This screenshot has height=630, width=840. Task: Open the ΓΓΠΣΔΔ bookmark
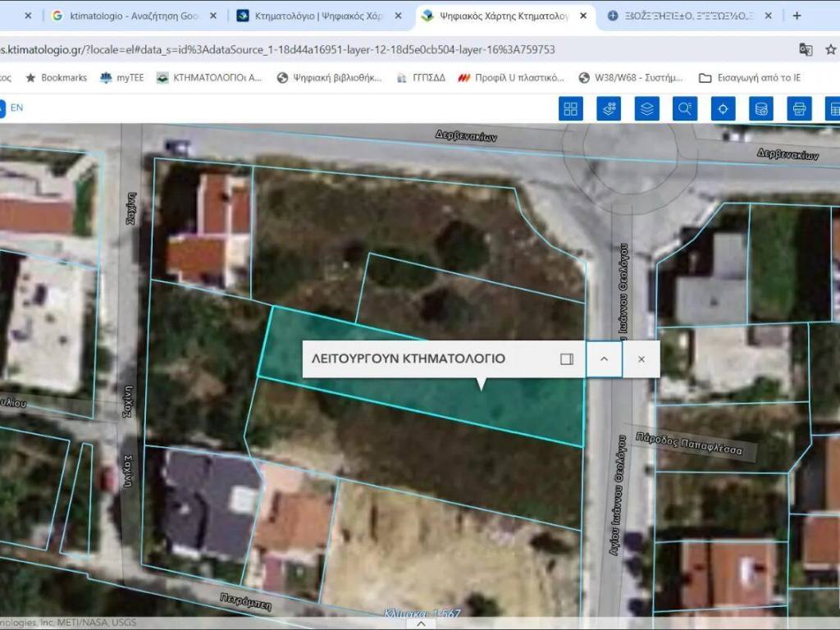pyautogui.click(x=421, y=78)
